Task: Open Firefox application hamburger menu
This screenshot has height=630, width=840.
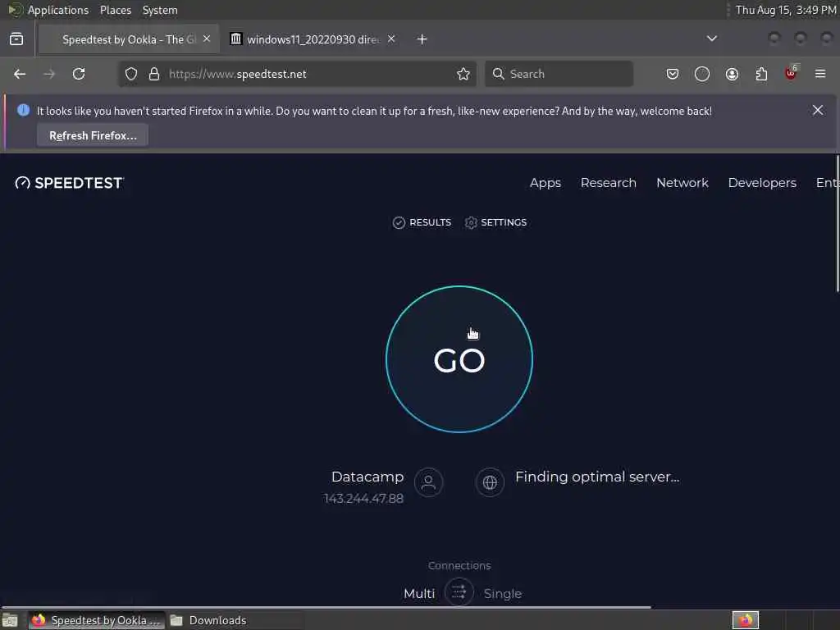Action: click(x=820, y=74)
